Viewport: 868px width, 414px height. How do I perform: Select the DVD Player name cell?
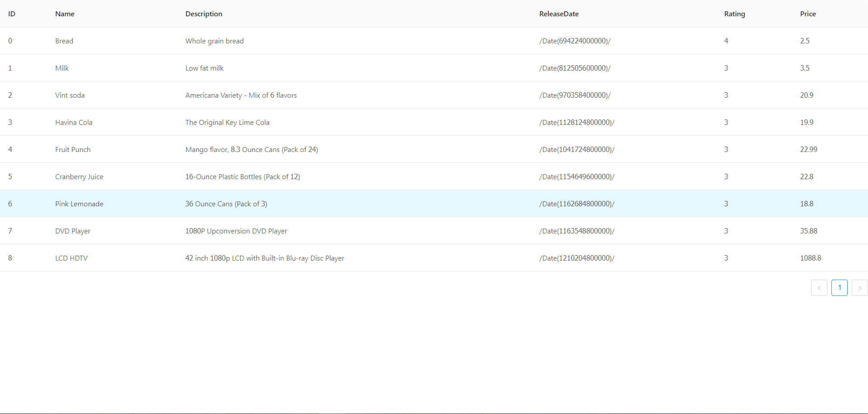click(x=73, y=231)
